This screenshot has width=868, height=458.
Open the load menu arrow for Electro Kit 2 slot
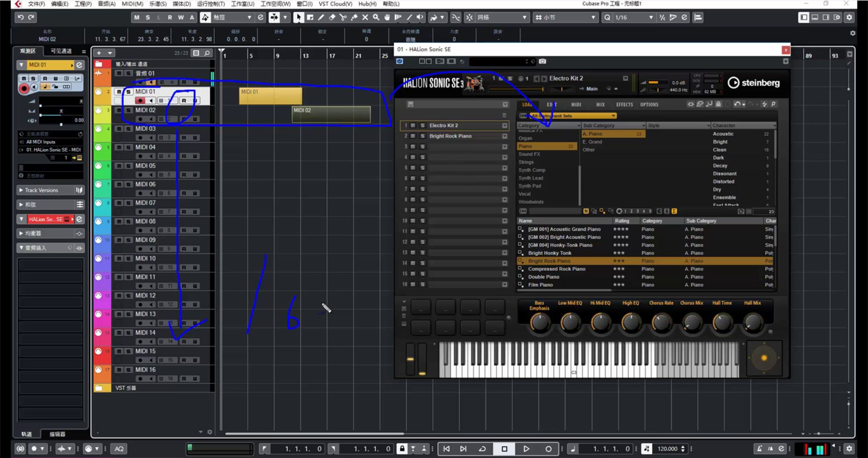[x=505, y=125]
